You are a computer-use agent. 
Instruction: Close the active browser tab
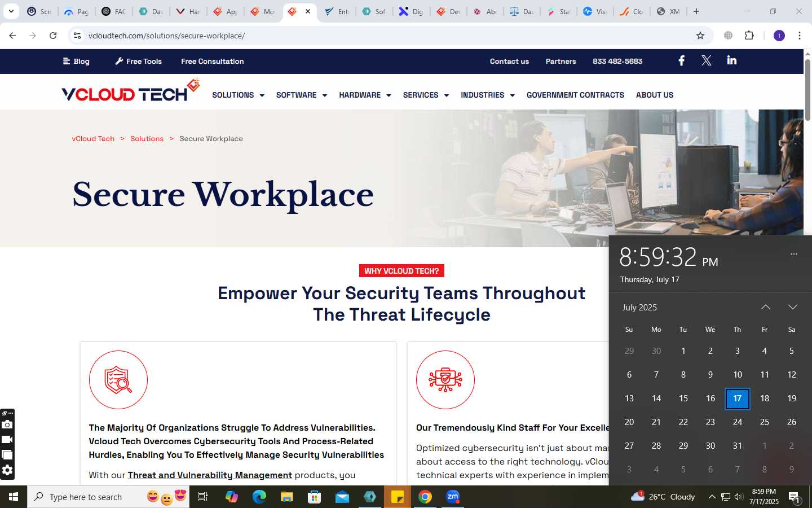[308, 11]
